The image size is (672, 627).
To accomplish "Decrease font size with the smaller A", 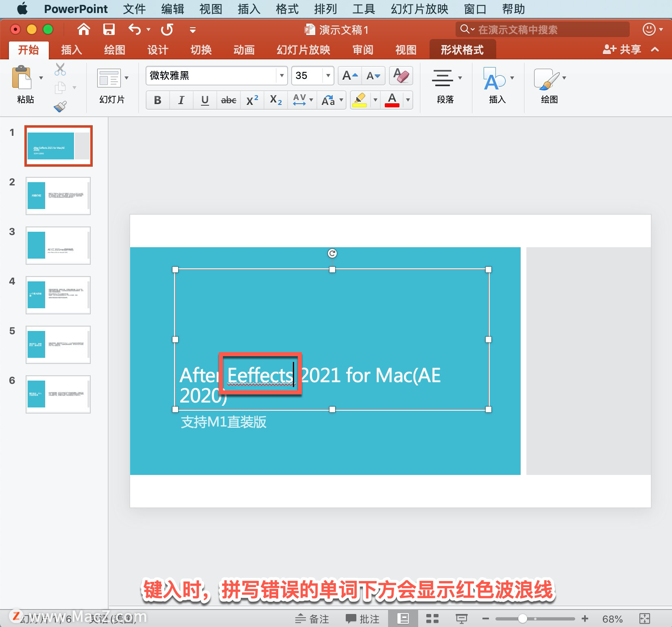I will (x=373, y=76).
